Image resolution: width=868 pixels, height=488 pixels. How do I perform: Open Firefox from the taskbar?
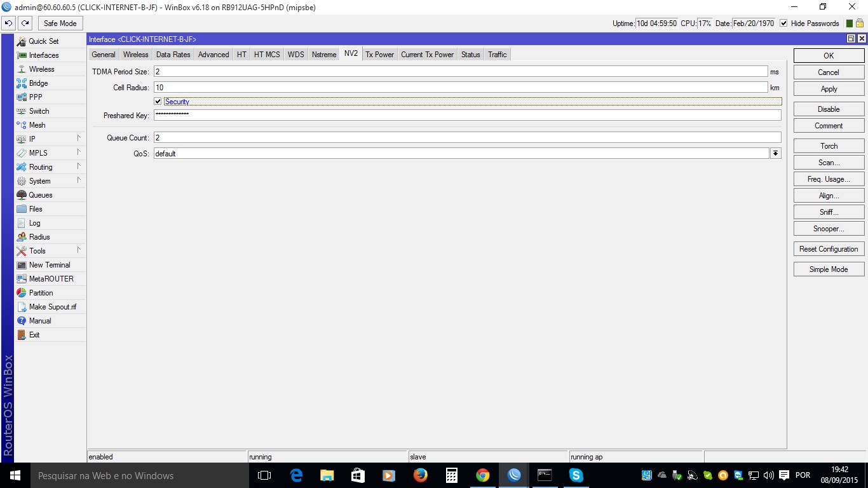coord(420,475)
